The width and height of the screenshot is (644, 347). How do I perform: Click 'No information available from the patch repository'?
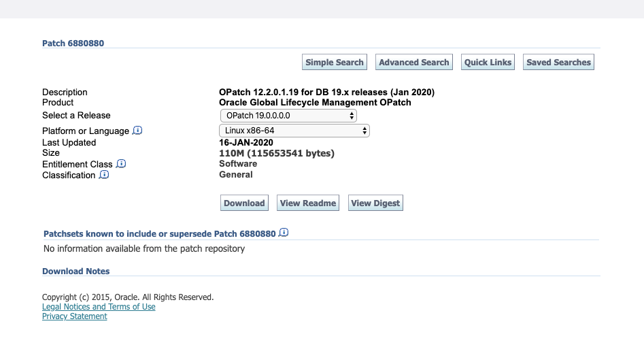coord(144,249)
